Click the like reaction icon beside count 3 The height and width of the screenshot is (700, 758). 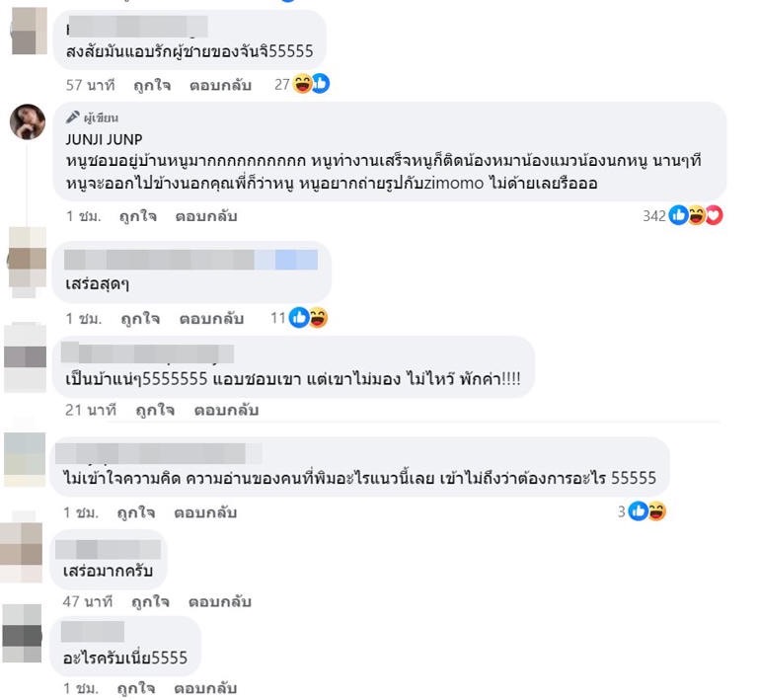tap(639, 511)
